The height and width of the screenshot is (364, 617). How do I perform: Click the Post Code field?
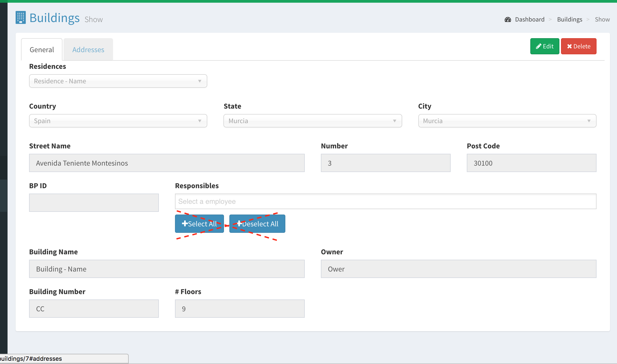point(531,163)
